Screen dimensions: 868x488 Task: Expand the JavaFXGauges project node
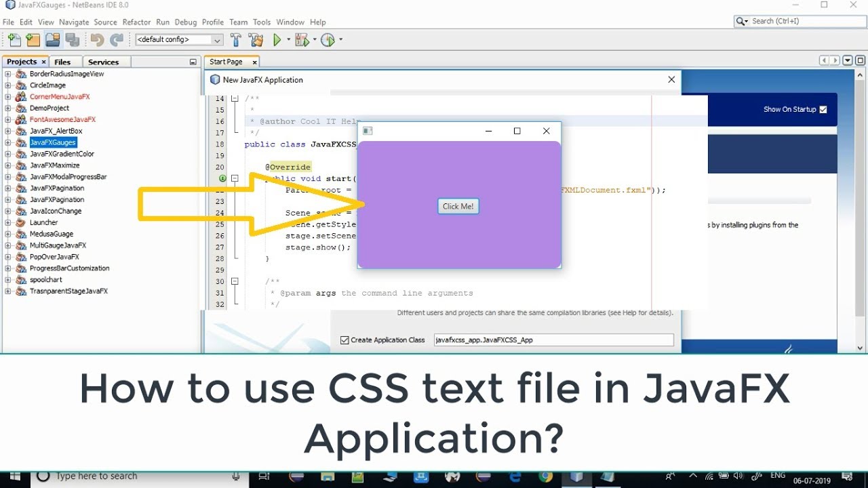[x=7, y=142]
